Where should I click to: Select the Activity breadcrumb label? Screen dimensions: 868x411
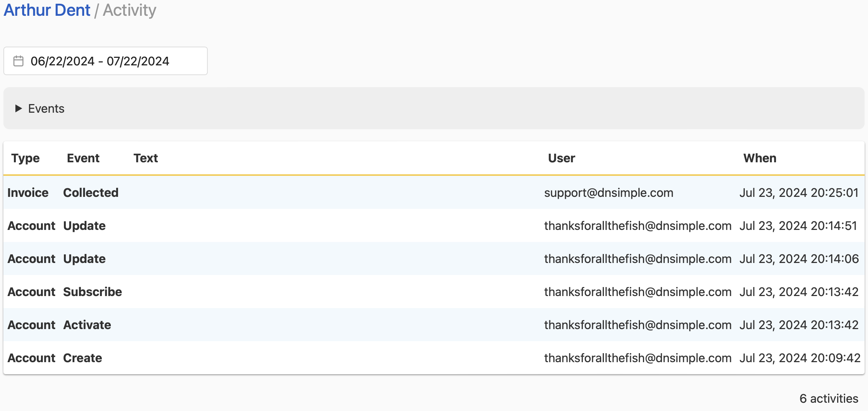(129, 10)
